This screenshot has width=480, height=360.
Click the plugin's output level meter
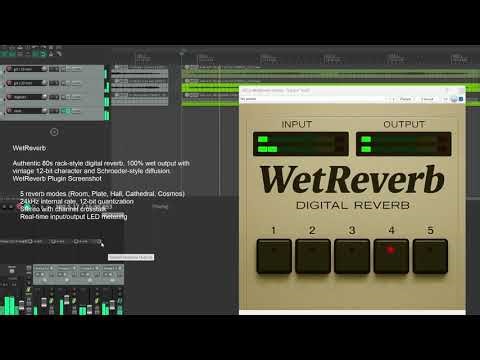404,144
